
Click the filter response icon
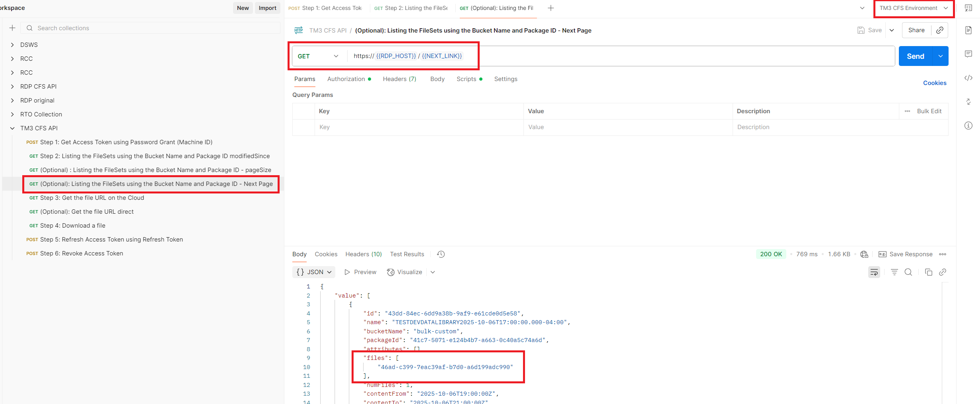[894, 272]
